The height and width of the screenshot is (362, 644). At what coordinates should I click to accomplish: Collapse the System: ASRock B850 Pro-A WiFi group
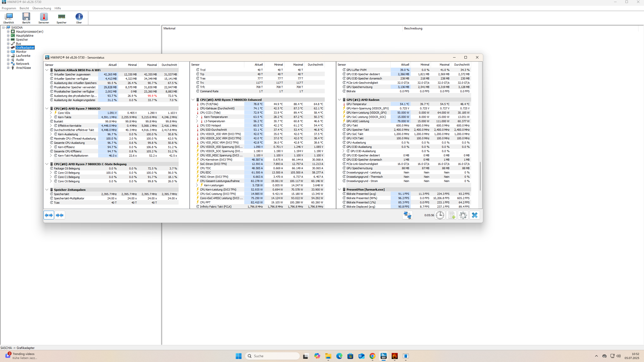coord(47,70)
